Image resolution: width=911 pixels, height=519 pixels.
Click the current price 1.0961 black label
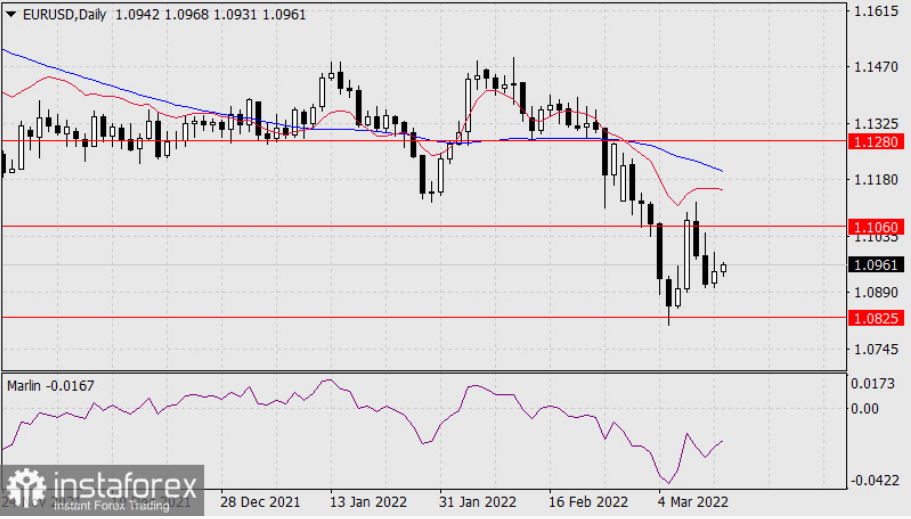[876, 265]
